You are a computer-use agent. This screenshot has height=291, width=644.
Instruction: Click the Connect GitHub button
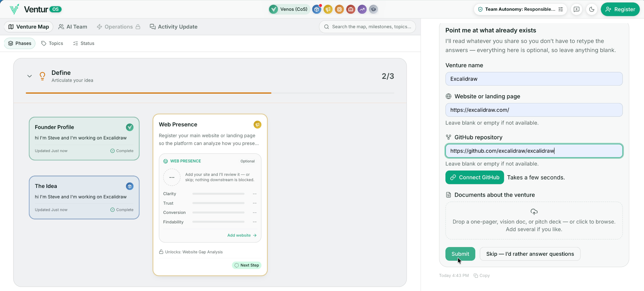pos(475,177)
